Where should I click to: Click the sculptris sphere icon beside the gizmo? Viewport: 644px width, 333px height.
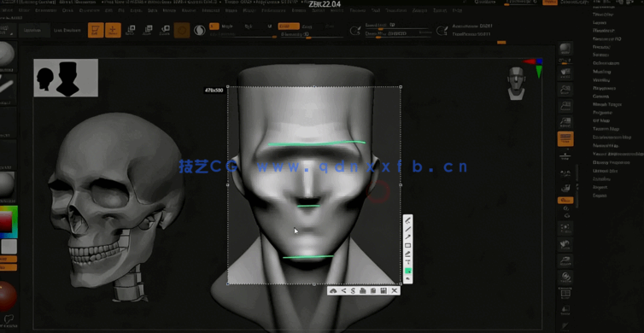[200, 31]
